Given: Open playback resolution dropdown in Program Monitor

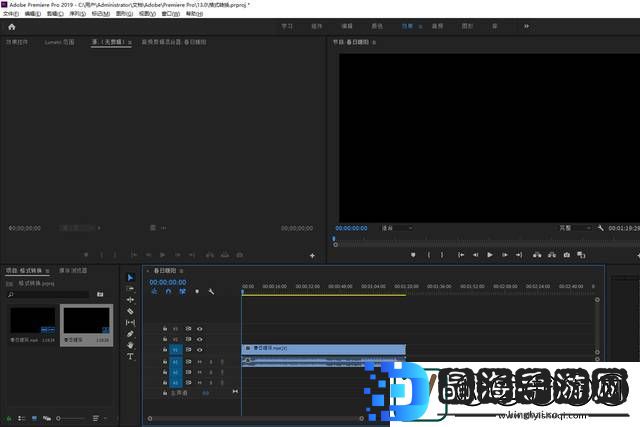Looking at the screenshot, I should pyautogui.click(x=575, y=228).
